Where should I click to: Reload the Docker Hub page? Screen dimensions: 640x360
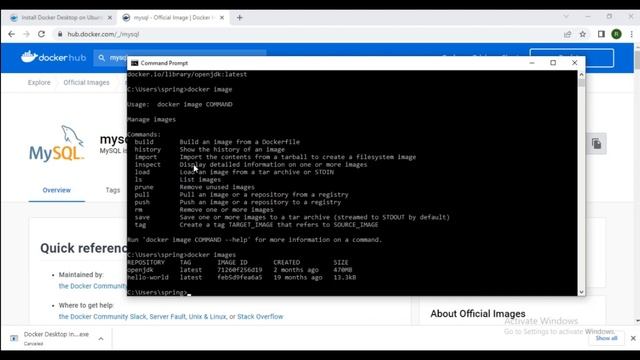click(42, 34)
